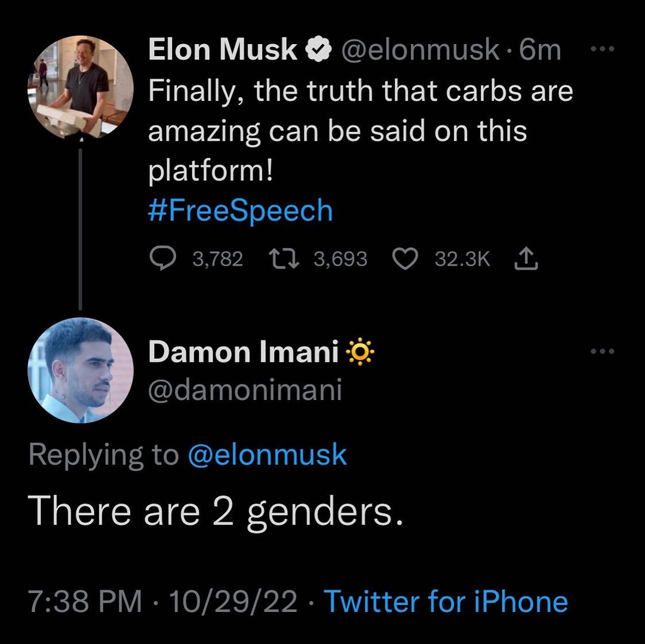Open the top tweet's profile picture

(x=81, y=88)
